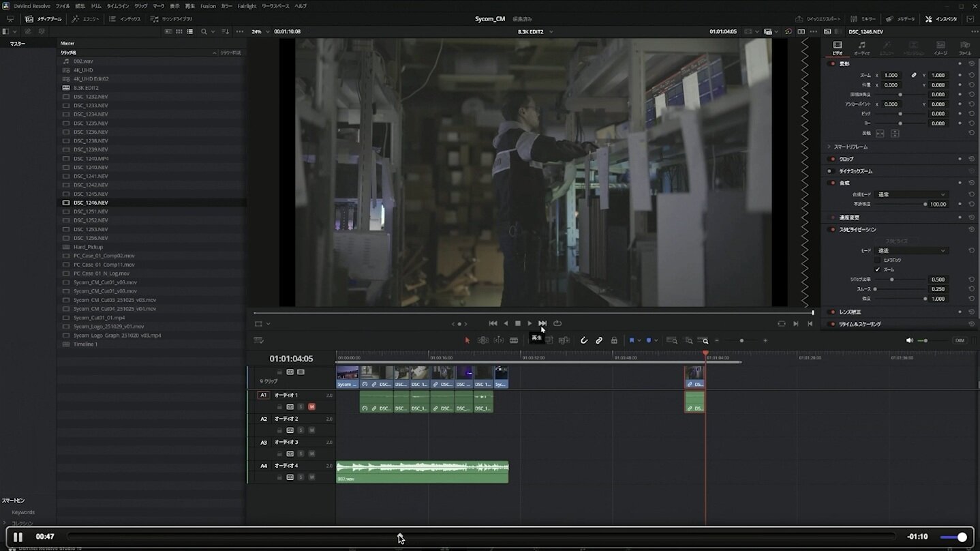Expand the スマートリフレーム section
Screen dimensions: 980x551
(x=829, y=147)
